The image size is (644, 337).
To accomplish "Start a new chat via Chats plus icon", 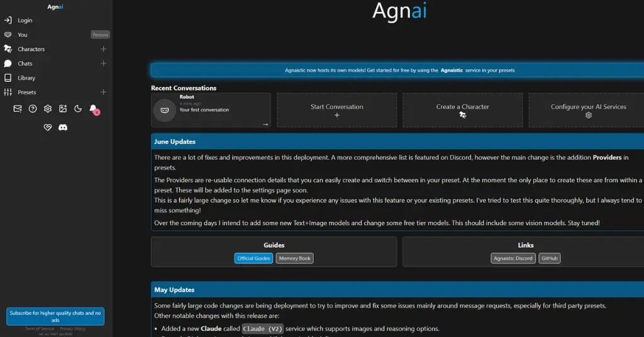I will tap(104, 64).
